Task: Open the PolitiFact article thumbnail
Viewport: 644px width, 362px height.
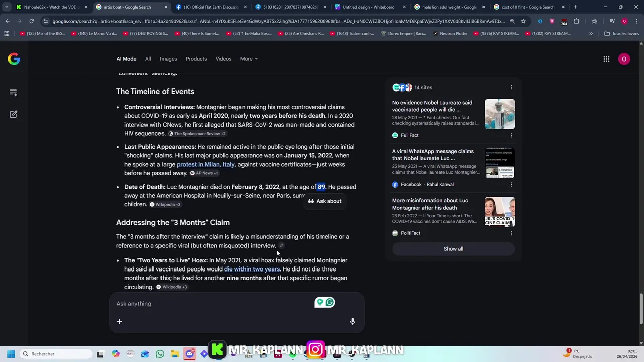Action: click(500, 212)
